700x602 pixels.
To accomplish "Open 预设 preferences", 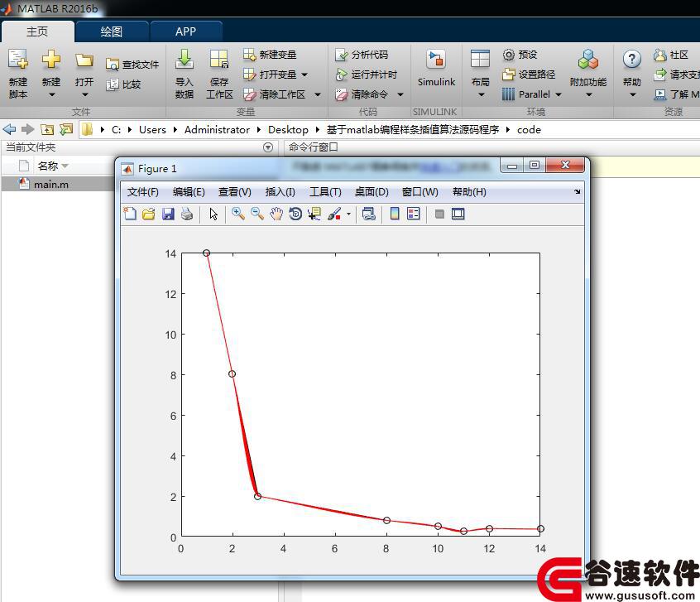I will point(520,55).
